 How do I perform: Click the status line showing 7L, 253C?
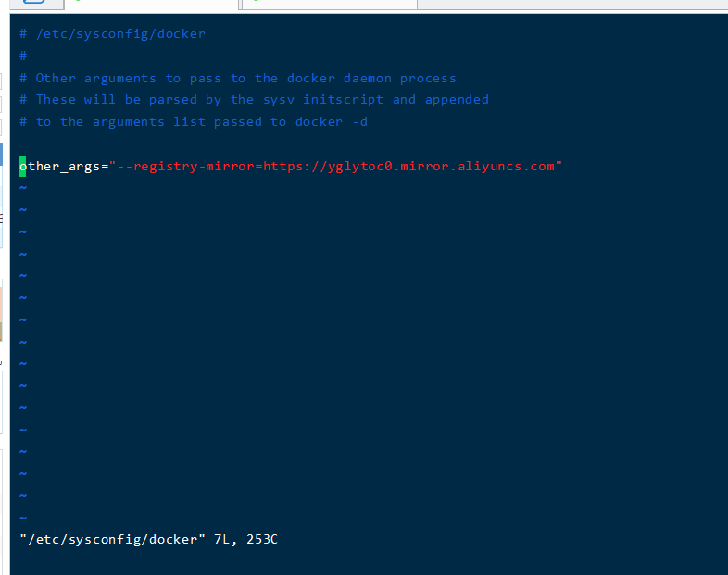pyautogui.click(x=148, y=539)
